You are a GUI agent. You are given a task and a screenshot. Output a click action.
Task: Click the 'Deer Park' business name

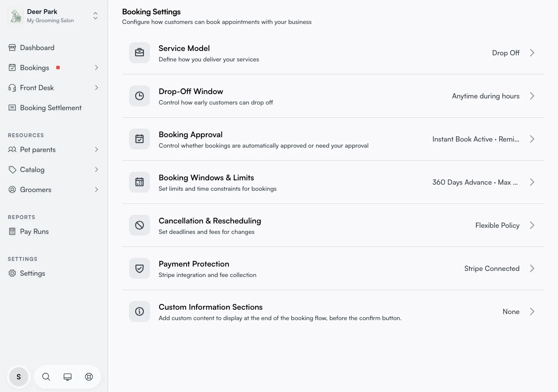tap(42, 12)
